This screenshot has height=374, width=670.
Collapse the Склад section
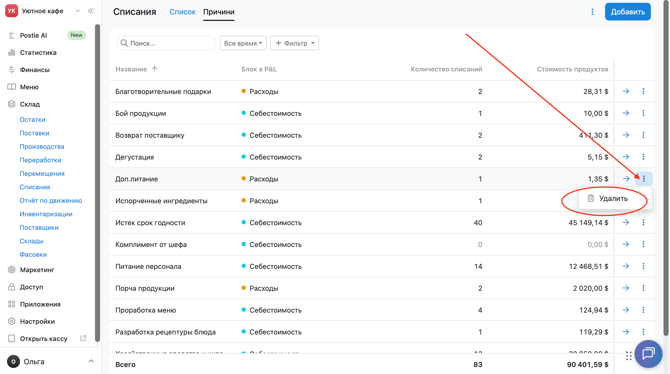pyautogui.click(x=29, y=104)
